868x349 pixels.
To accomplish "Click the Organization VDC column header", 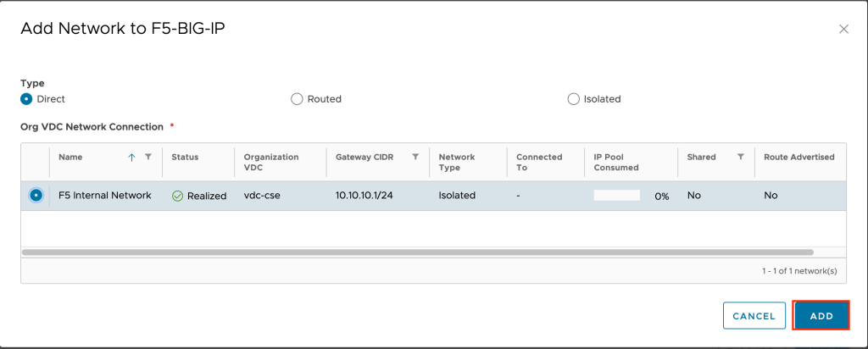I will [271, 162].
